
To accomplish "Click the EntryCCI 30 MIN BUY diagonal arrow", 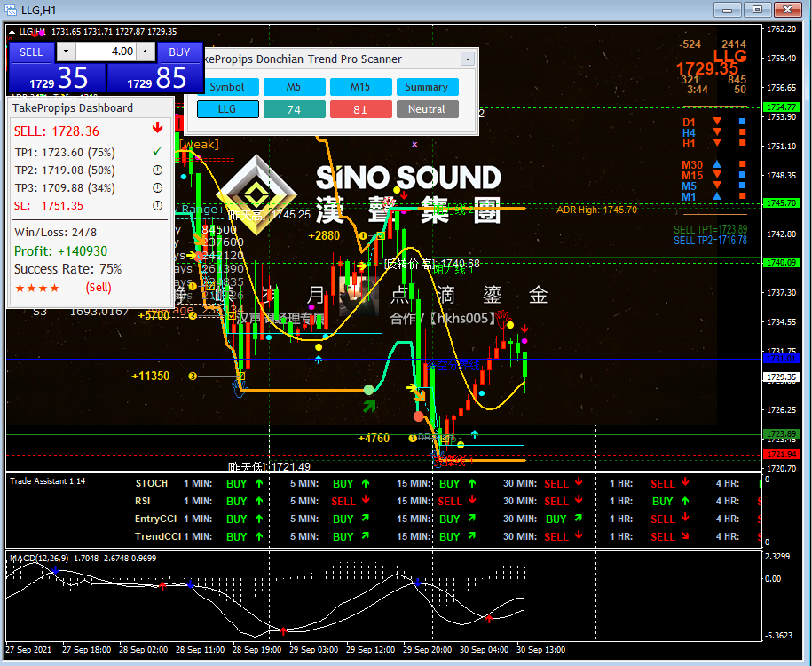I will click(579, 518).
